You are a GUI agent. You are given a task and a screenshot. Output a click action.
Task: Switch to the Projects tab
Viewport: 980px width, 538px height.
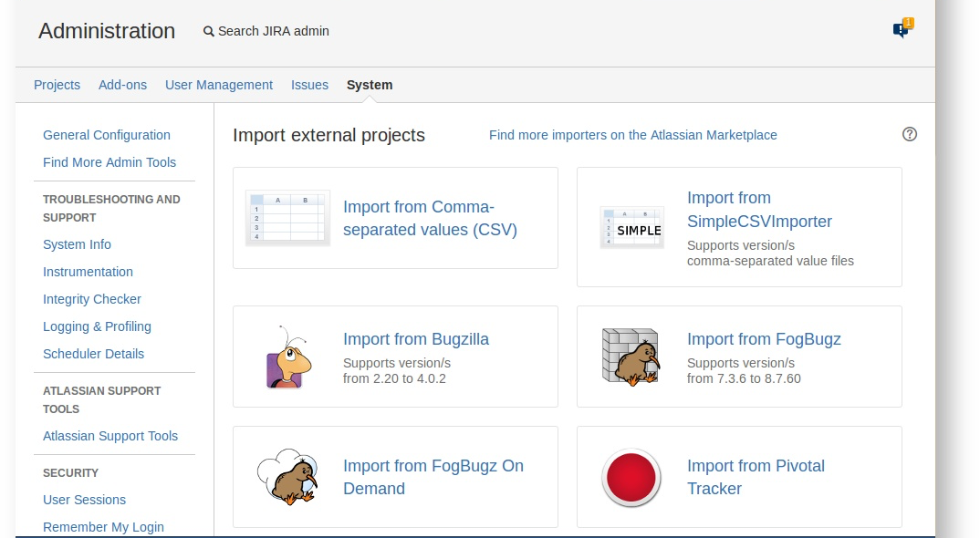(57, 85)
